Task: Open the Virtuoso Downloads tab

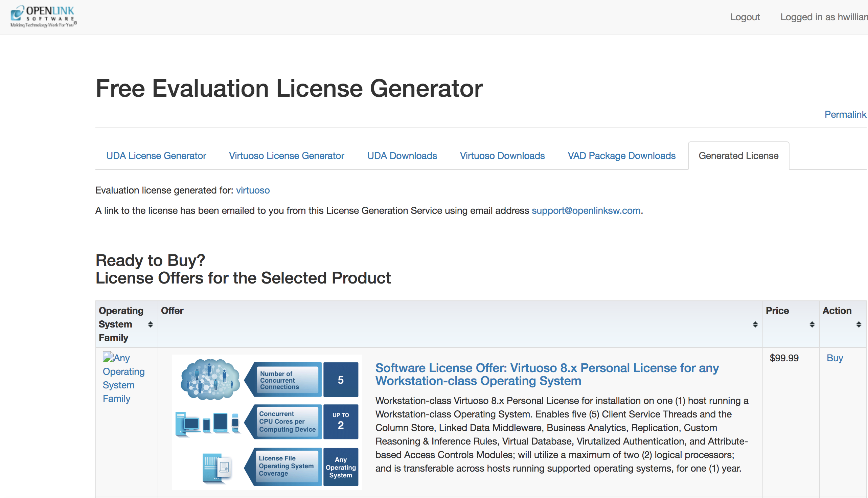Action: [502, 156]
